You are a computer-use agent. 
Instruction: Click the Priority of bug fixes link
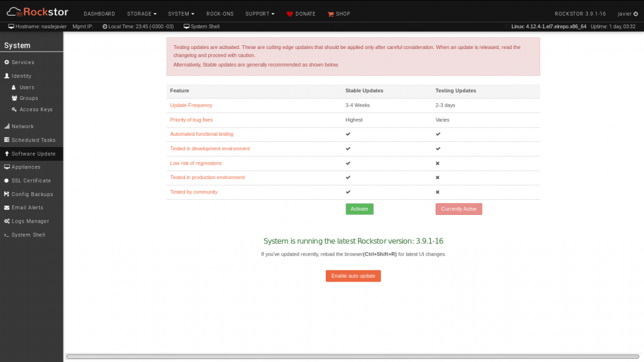[x=191, y=120]
